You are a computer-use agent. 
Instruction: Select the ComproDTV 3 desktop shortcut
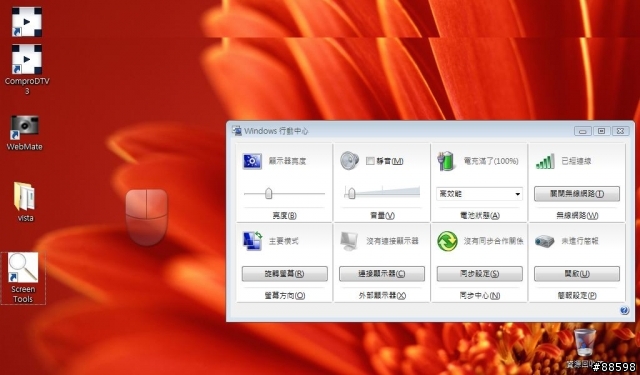tap(27, 69)
